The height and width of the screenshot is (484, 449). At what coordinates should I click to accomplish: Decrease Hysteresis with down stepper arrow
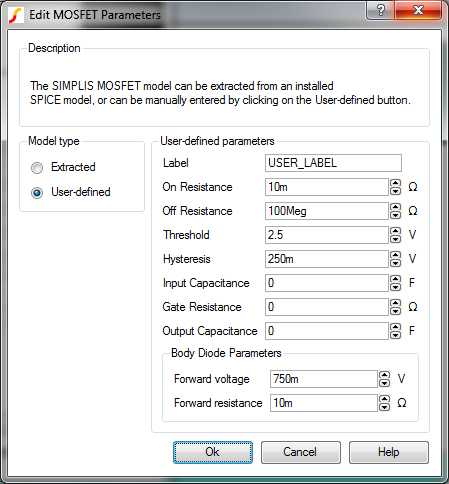(x=395, y=263)
